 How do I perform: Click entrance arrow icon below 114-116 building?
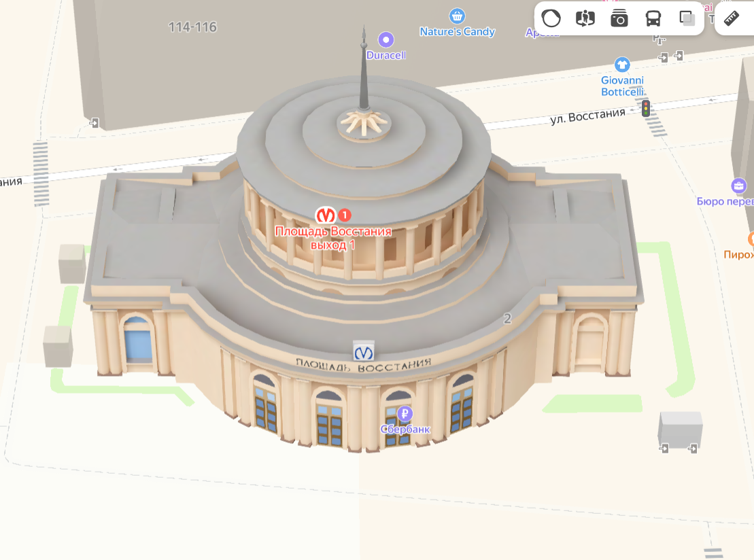coord(95,123)
